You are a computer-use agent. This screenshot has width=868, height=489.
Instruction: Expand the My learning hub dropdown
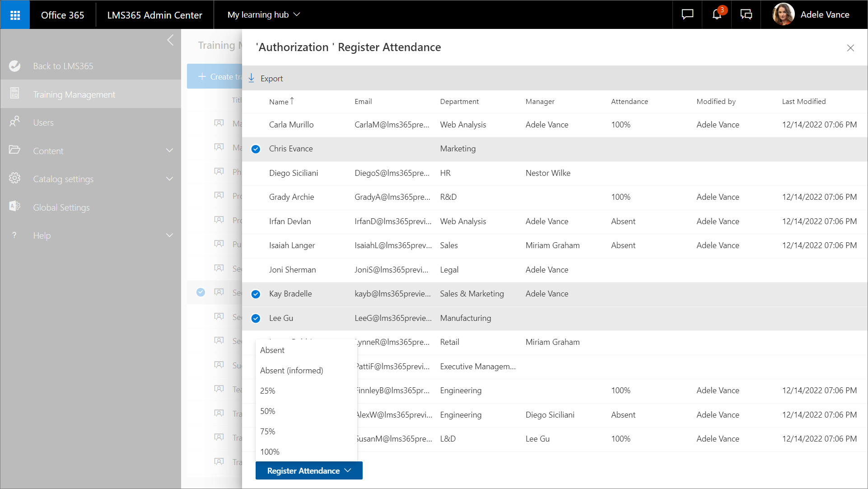pyautogui.click(x=264, y=14)
